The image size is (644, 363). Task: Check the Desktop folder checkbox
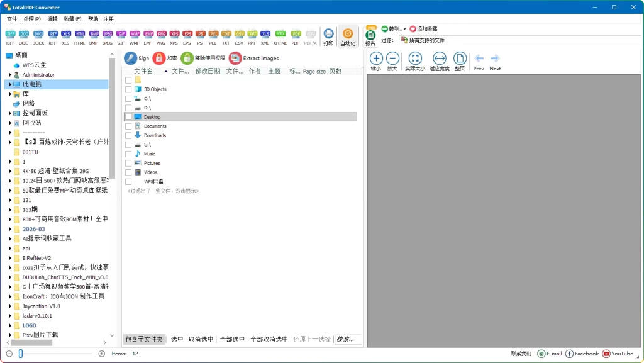128,116
